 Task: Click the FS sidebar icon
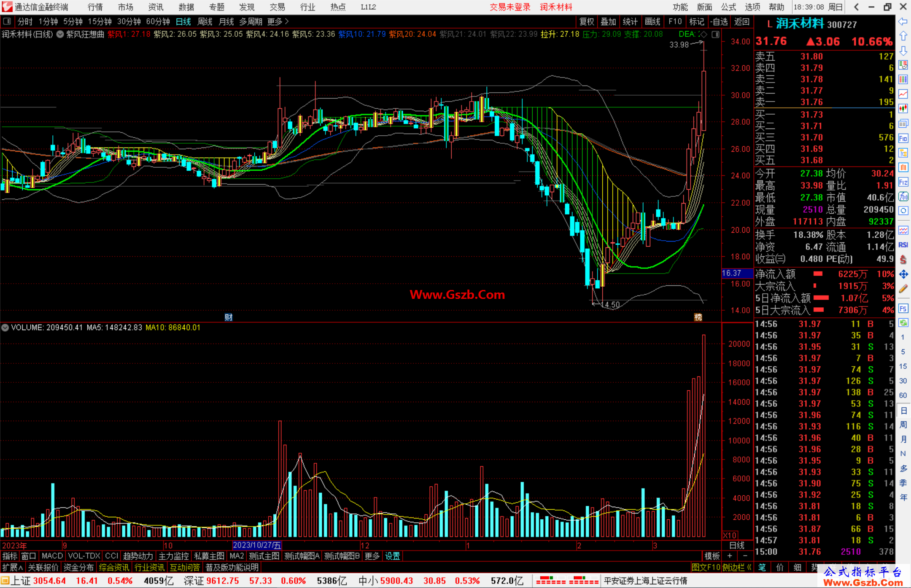pos(903,309)
